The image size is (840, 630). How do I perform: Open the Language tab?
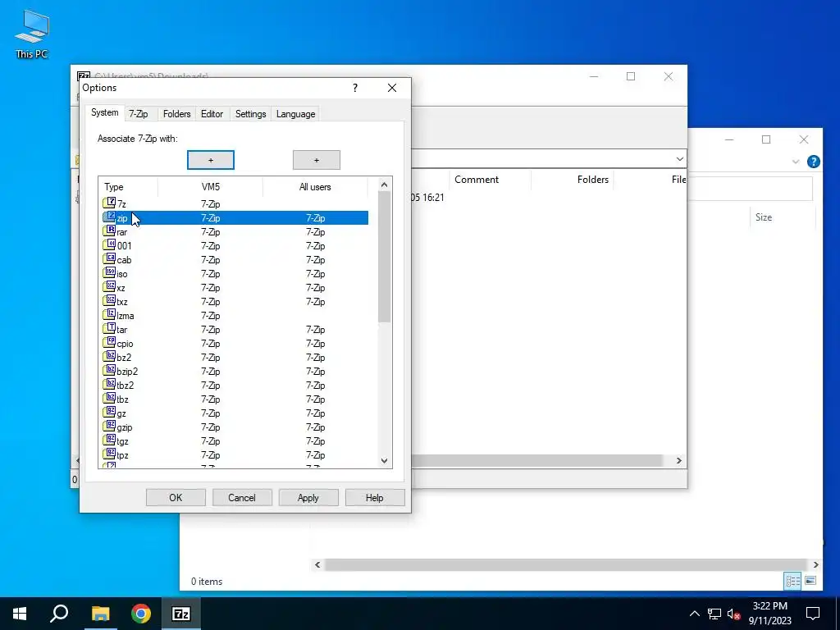pyautogui.click(x=295, y=114)
